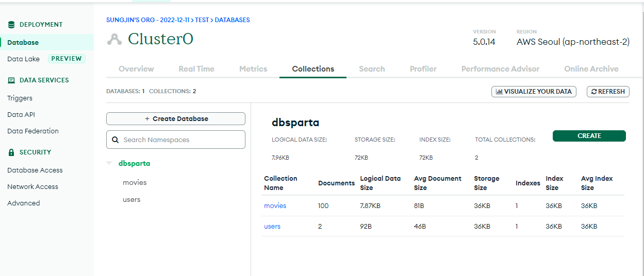Select the Collections tab
644x276 pixels.
pos(313,69)
